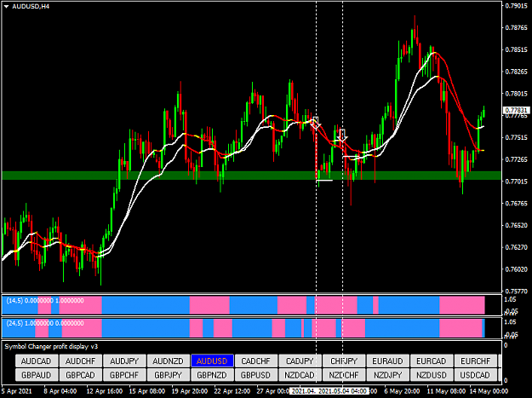Click the GBPUSD symbol button
Screen dimensions: 532x398
pyautogui.click(x=256, y=375)
